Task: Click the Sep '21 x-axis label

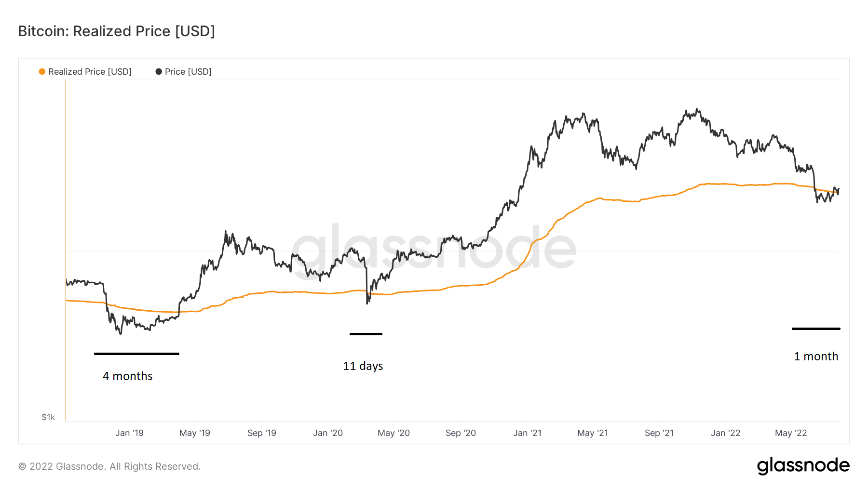Action: point(659,433)
